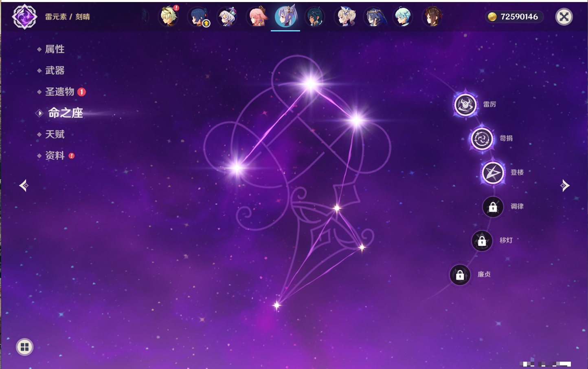
Task: Select the Qiqi portrait with purple hat
Action: [x=227, y=17]
